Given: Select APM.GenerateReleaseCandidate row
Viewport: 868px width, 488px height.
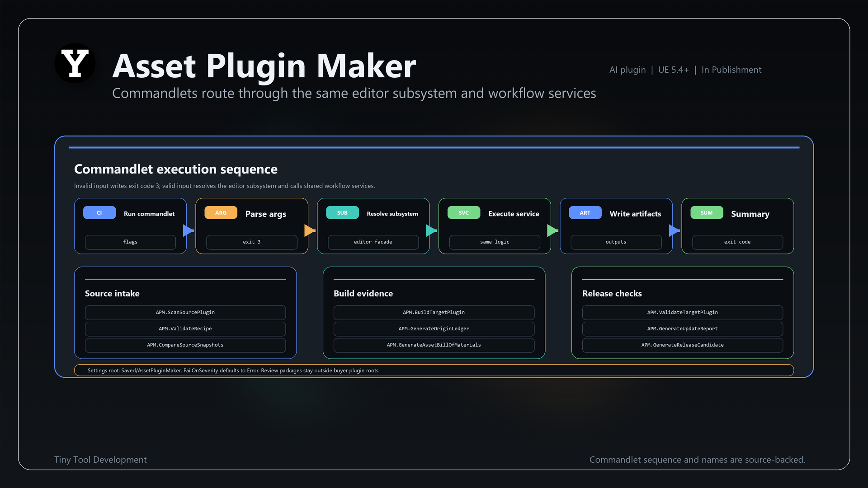Looking at the screenshot, I should tap(683, 345).
